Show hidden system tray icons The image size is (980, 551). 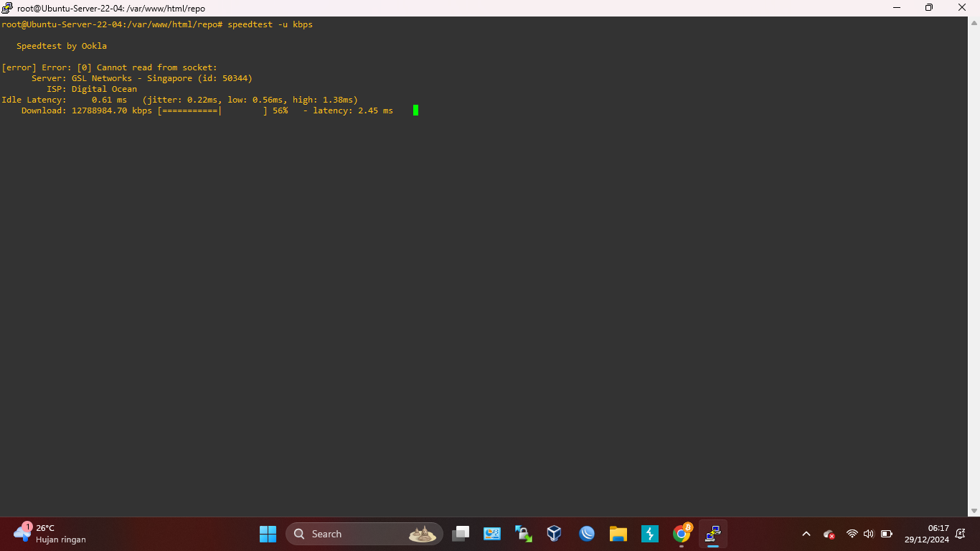(806, 534)
